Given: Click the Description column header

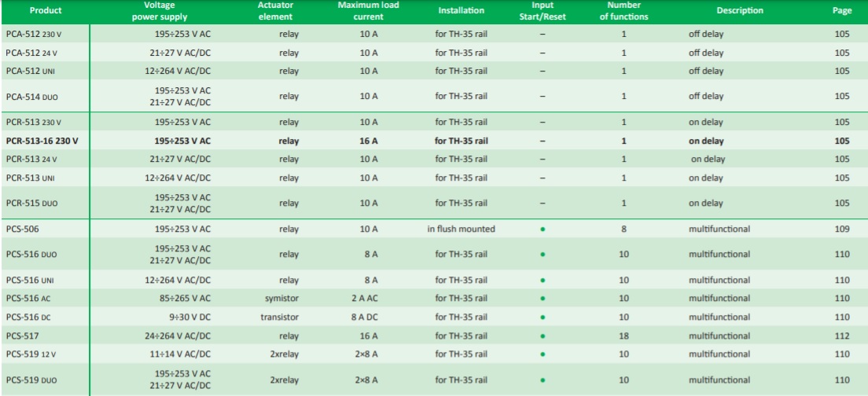Looking at the screenshot, I should pos(740,10).
